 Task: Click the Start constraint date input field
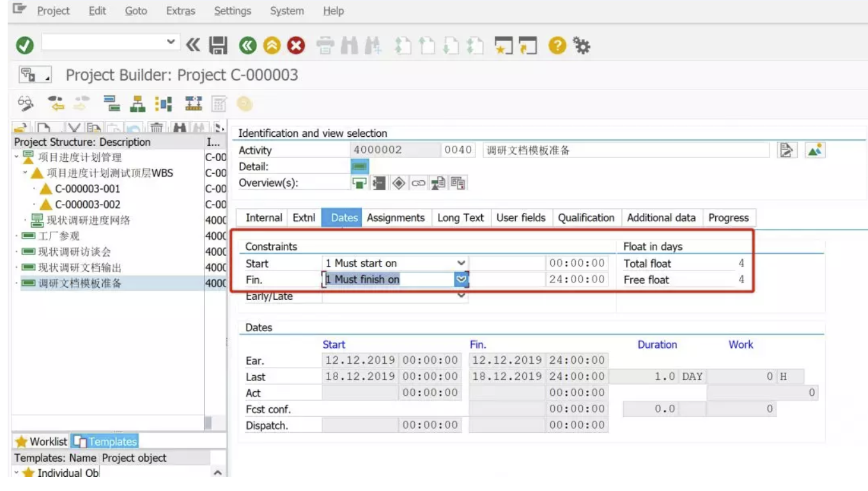click(507, 263)
